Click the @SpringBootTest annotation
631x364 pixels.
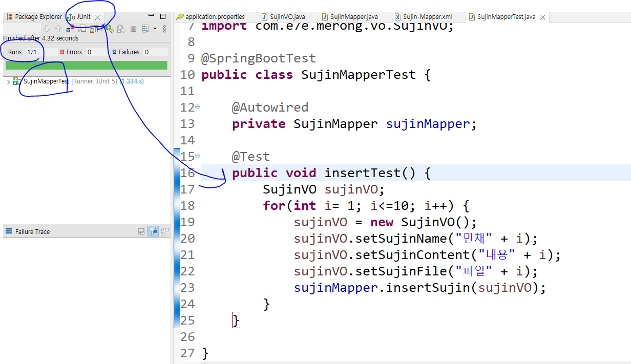(258, 58)
